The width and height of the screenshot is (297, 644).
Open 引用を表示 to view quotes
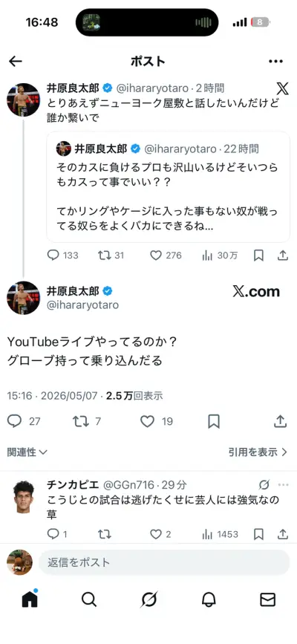pyautogui.click(x=258, y=452)
